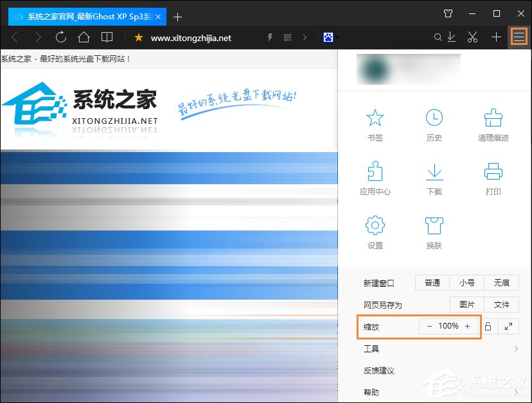Toggle the zoom lock padlock
Screen dimensions: 532x403
coord(488,327)
